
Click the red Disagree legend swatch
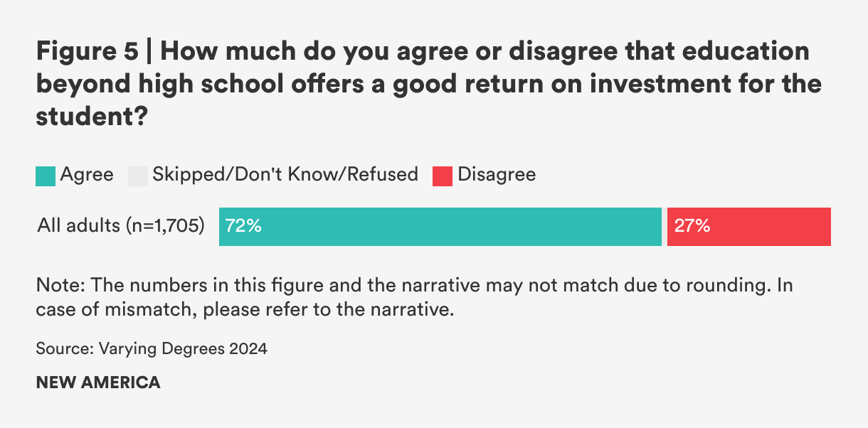click(x=443, y=176)
